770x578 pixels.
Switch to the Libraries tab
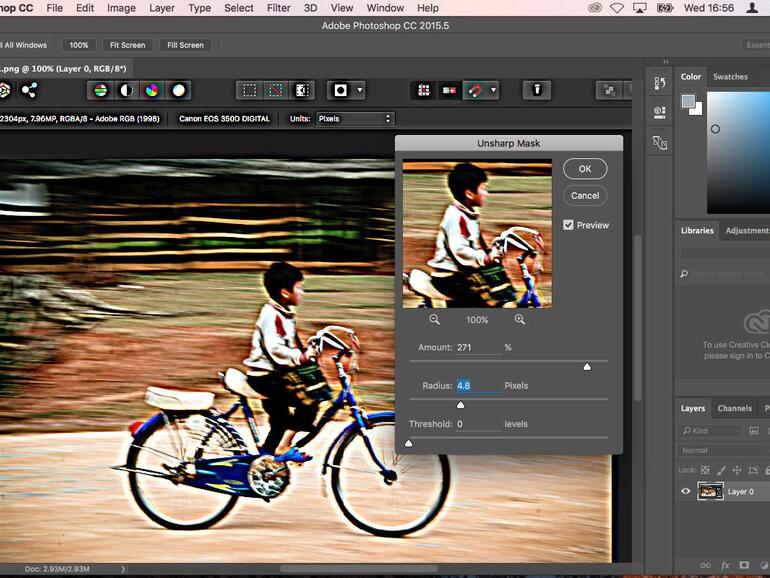[x=697, y=230]
